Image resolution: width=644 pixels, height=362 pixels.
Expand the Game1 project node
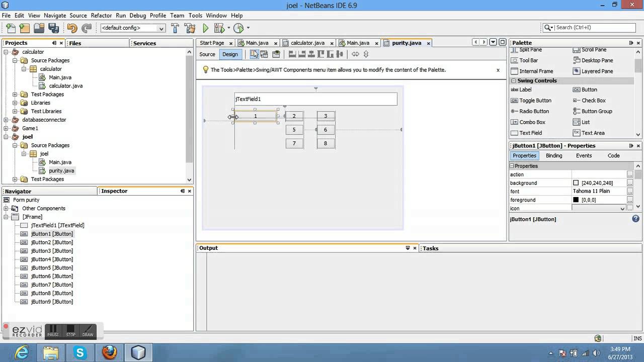coord(6,128)
